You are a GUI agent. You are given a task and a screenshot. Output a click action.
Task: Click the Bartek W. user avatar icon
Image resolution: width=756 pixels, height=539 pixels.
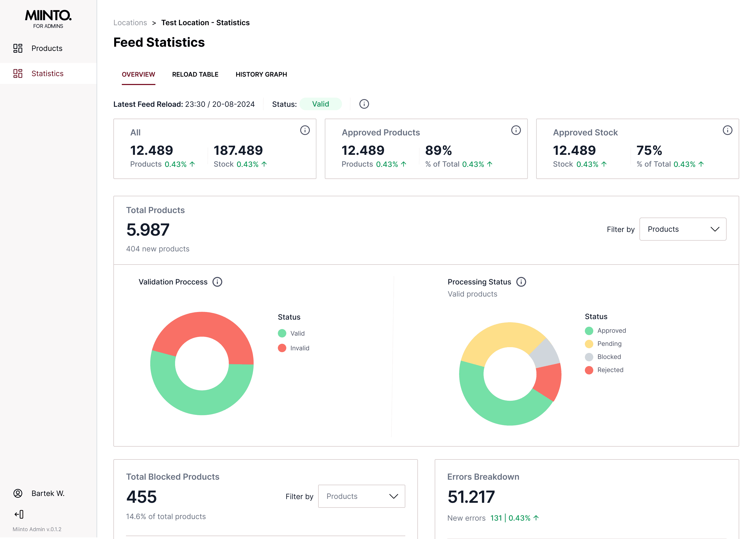pos(18,493)
